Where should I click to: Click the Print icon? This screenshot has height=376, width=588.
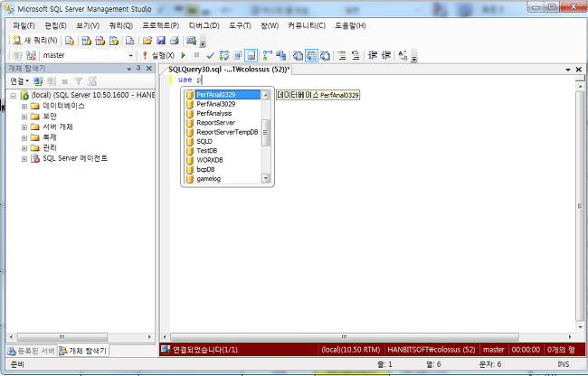[x=174, y=41]
